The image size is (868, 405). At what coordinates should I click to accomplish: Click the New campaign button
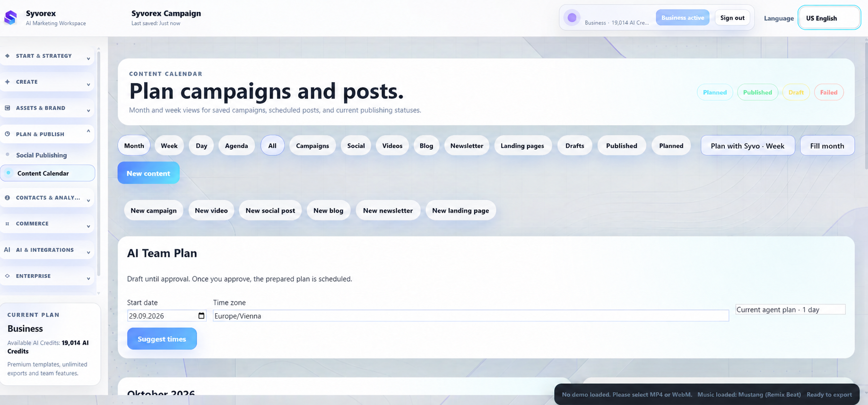pos(154,210)
